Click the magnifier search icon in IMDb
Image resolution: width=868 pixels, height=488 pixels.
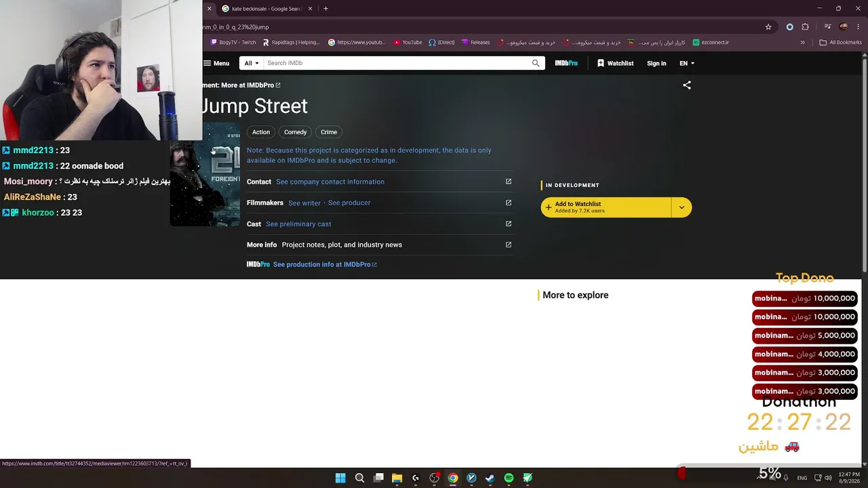tap(536, 63)
